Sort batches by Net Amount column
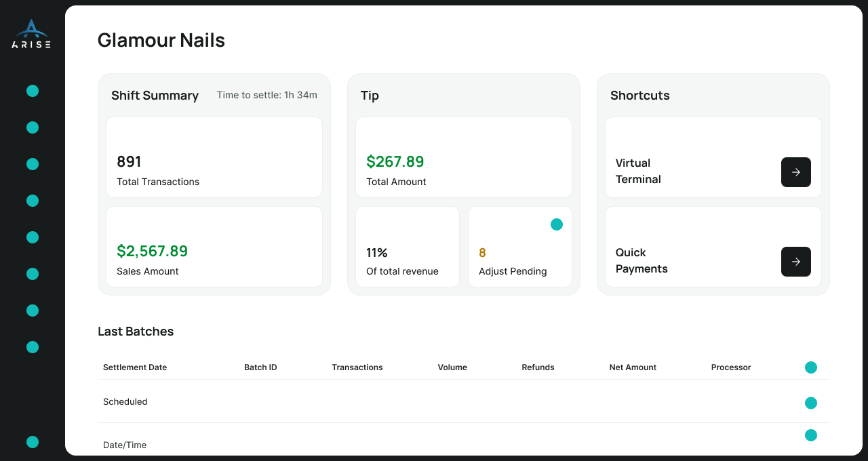868x461 pixels. pyautogui.click(x=633, y=367)
